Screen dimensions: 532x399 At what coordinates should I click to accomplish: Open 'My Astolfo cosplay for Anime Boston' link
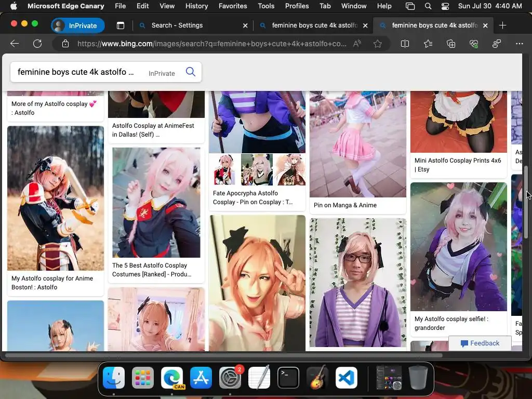(52, 283)
